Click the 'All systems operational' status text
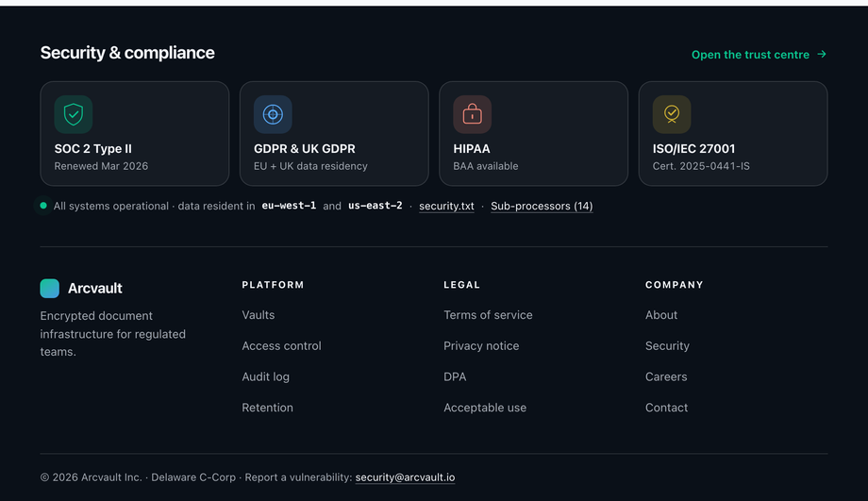 (x=111, y=206)
